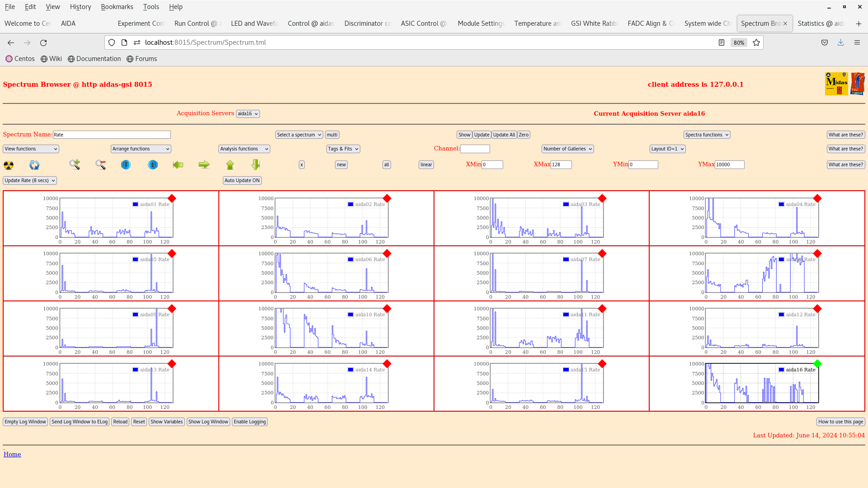
Task: Click the refresh/update circular arrow icon
Action: coord(34,164)
